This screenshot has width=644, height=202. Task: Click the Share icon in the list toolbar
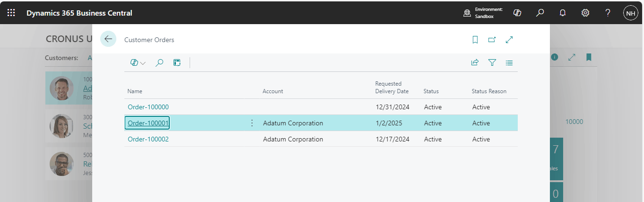click(x=475, y=62)
